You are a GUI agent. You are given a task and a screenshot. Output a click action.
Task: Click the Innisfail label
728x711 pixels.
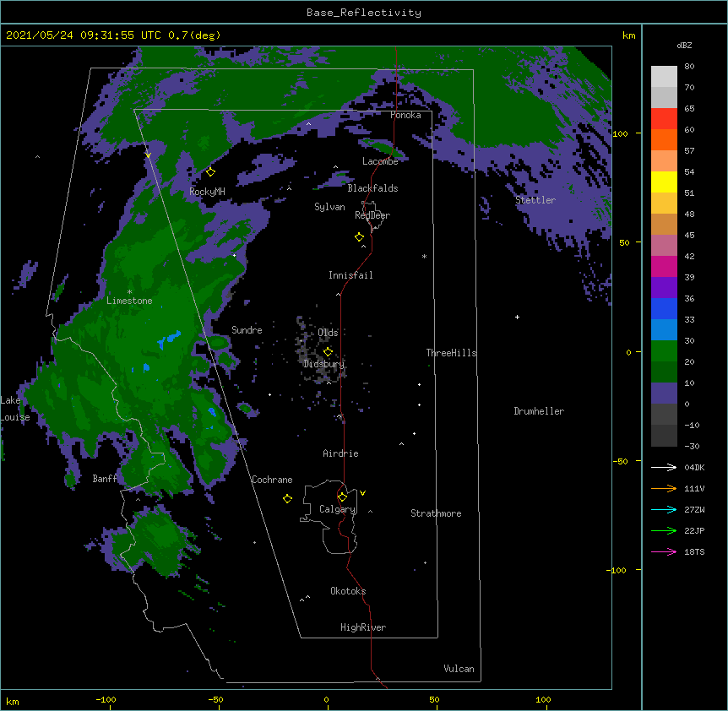pos(350,275)
